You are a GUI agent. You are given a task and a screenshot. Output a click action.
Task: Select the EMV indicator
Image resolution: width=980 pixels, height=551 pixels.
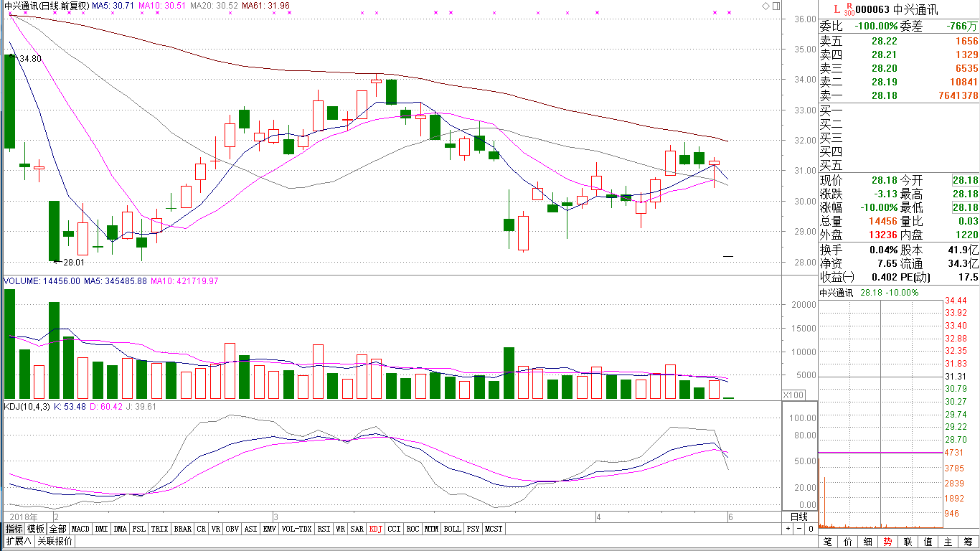pos(270,529)
